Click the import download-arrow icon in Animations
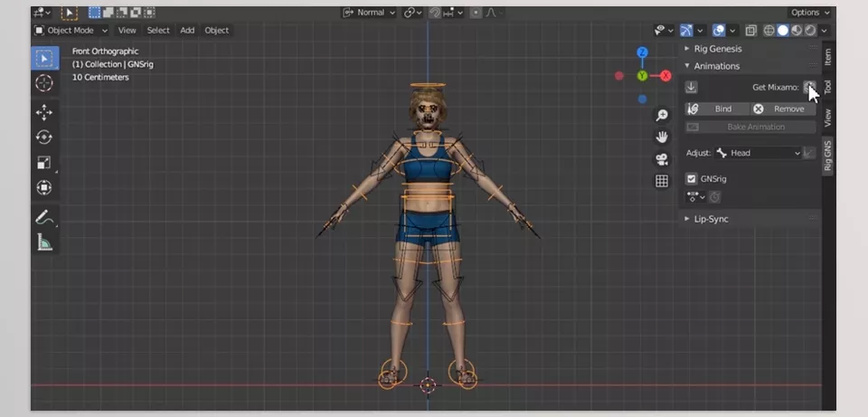 (x=692, y=87)
